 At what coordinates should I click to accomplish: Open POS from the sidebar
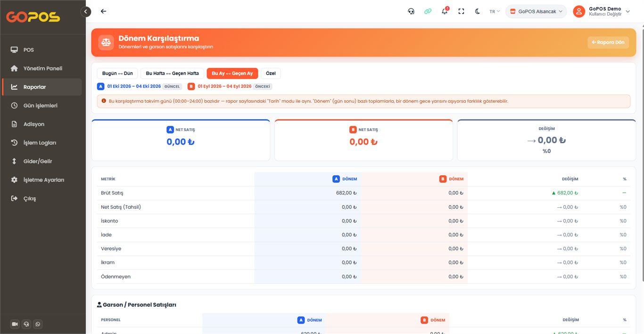pos(41,50)
